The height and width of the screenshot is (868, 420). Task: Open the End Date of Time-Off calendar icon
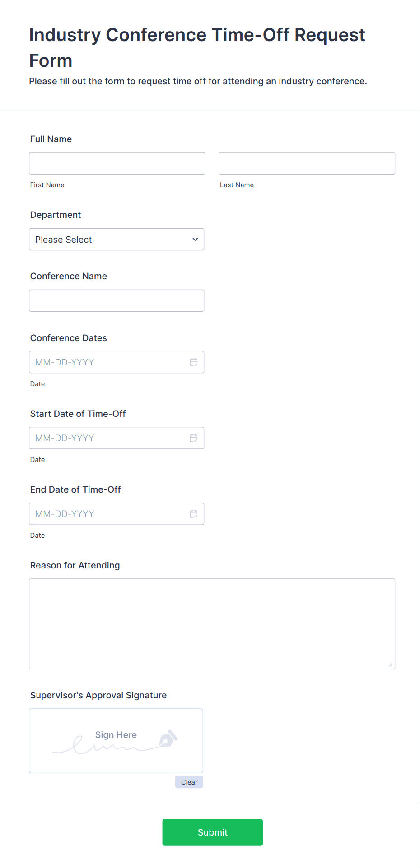194,513
